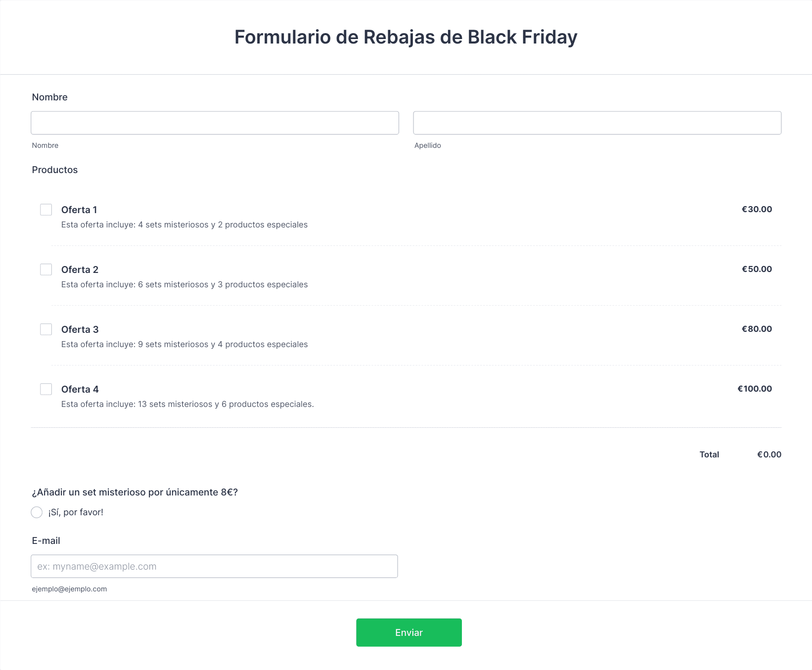
Task: Click the "Oferta 4" product title
Action: 80,389
